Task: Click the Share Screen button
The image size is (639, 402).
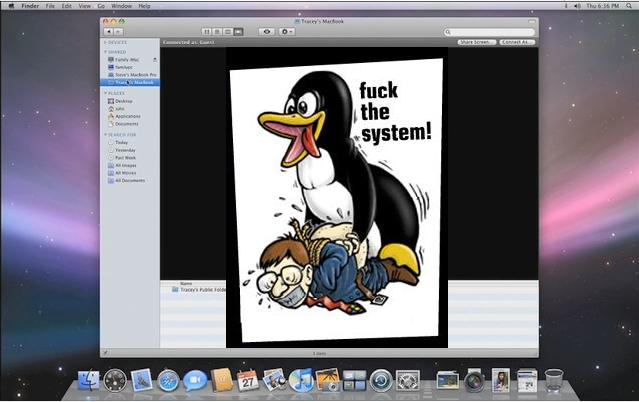Action: [477, 42]
